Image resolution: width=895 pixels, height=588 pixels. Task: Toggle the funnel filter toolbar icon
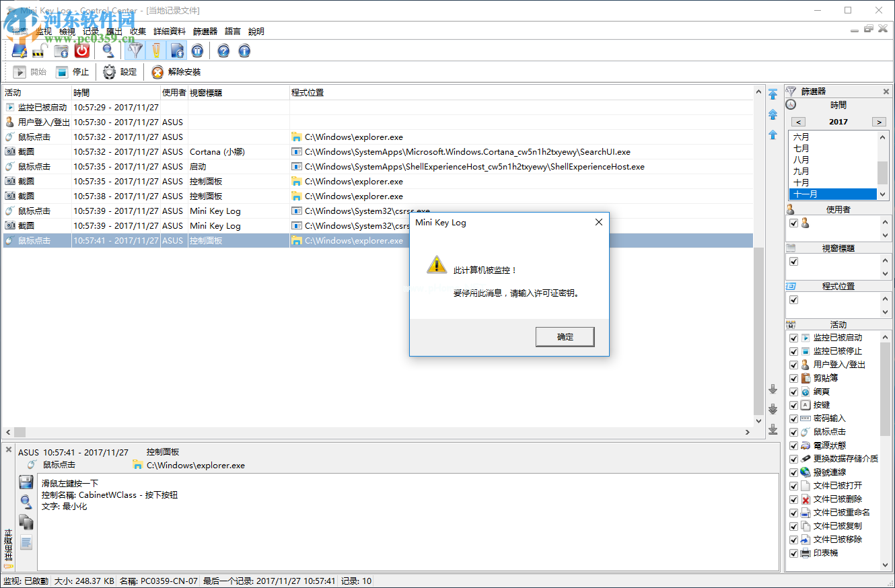(136, 50)
